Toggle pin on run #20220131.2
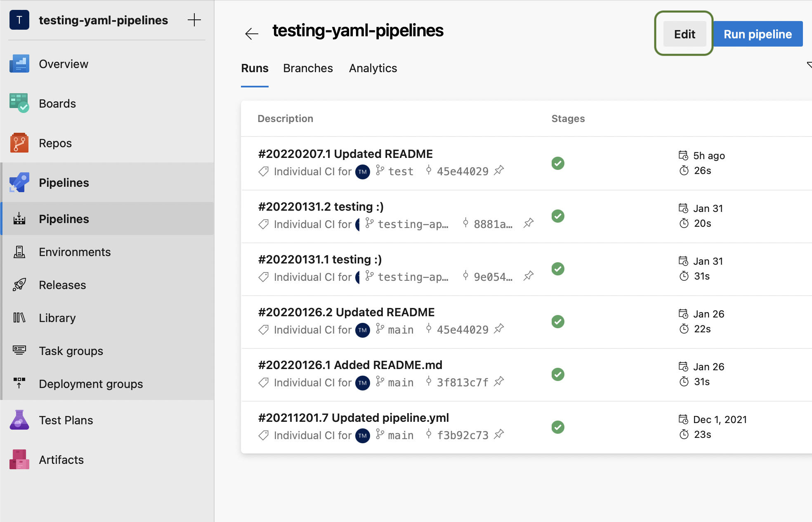812x522 pixels. (529, 223)
